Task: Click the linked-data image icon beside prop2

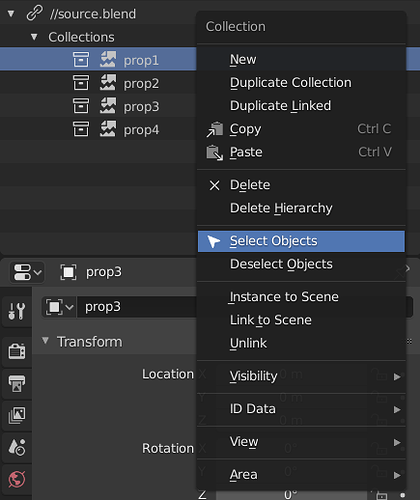Action: 108,83
